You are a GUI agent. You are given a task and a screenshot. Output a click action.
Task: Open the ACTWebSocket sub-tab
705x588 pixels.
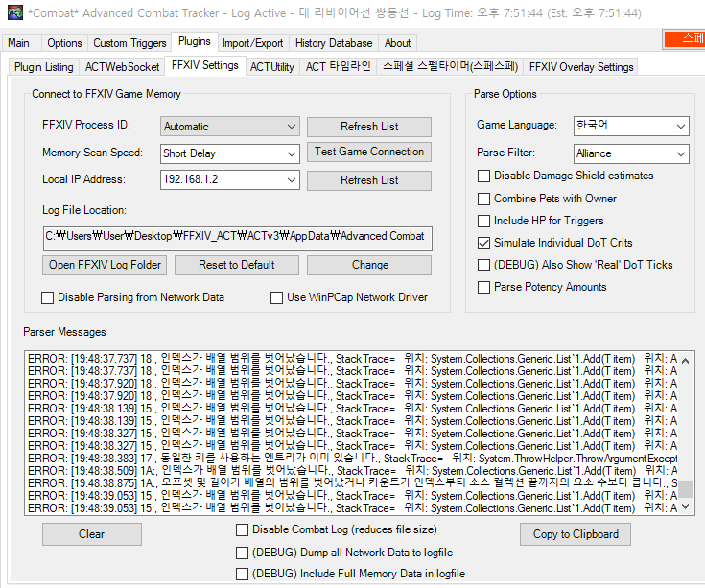point(123,67)
